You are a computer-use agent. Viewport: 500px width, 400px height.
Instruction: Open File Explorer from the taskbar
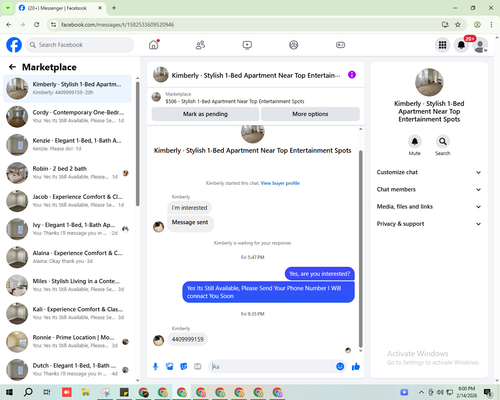(x=86, y=392)
